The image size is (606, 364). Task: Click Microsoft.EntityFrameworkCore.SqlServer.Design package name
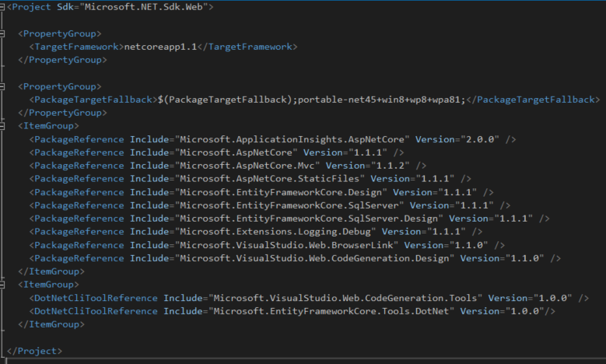coord(309,219)
